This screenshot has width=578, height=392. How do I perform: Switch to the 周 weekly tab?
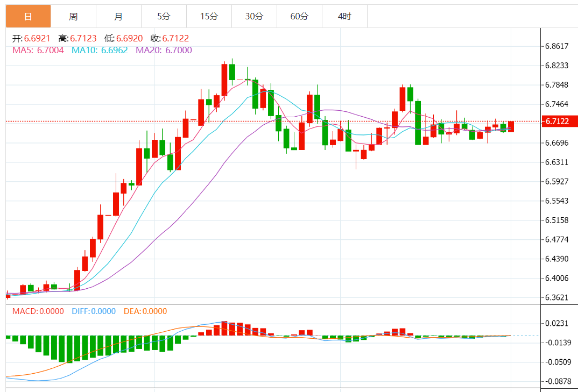[73, 16]
